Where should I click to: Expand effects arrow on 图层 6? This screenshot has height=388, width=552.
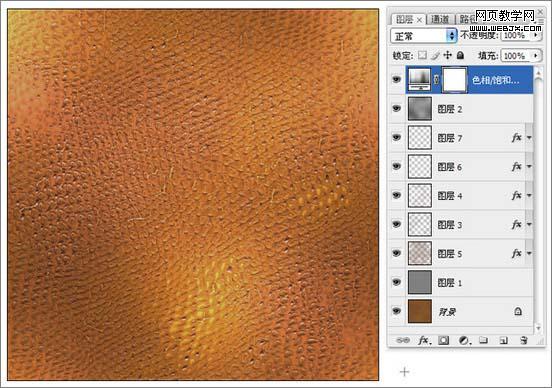529,167
